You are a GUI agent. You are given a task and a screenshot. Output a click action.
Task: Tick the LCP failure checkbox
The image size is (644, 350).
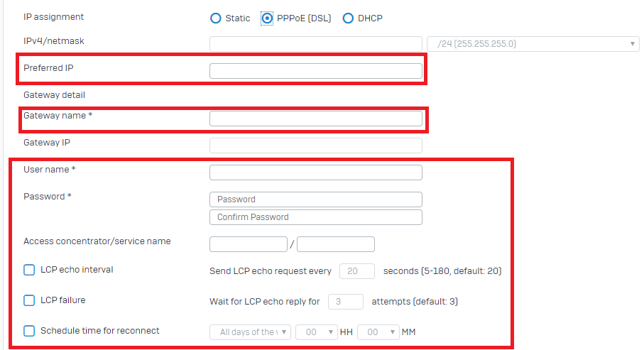[29, 300]
